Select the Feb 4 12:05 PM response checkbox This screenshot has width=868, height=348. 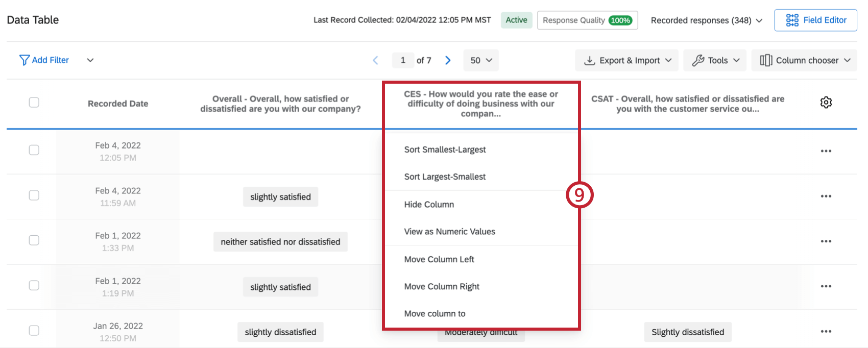click(34, 150)
